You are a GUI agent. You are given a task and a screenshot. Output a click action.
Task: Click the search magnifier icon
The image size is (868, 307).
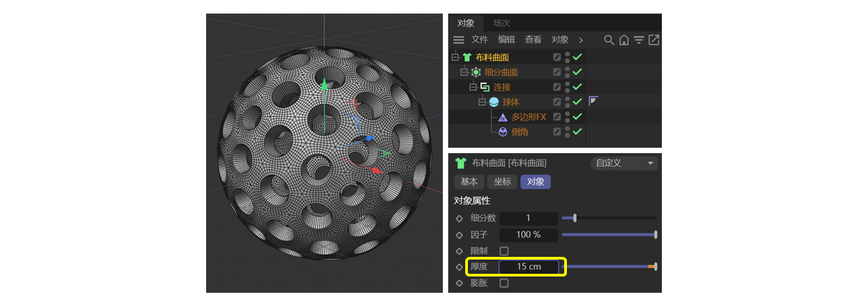click(609, 40)
